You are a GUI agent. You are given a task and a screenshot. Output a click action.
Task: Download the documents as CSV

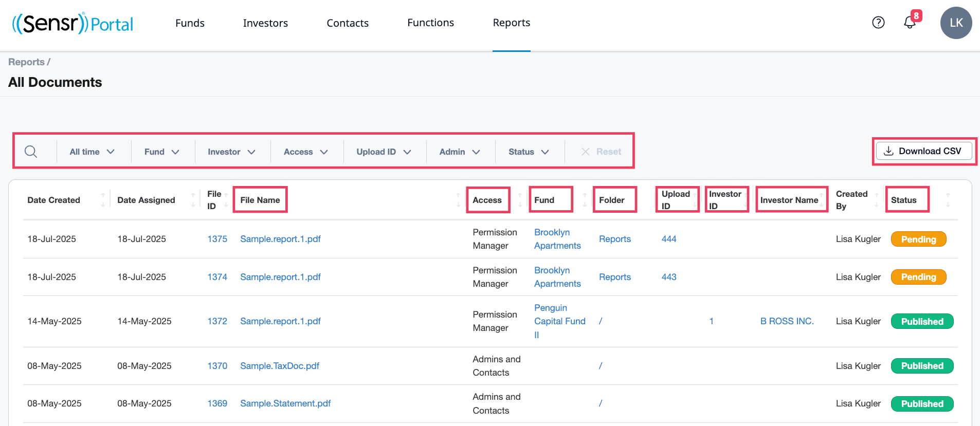923,151
